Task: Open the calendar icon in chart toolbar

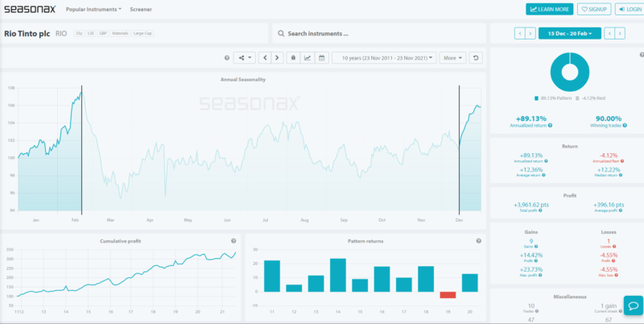Action: click(x=321, y=58)
